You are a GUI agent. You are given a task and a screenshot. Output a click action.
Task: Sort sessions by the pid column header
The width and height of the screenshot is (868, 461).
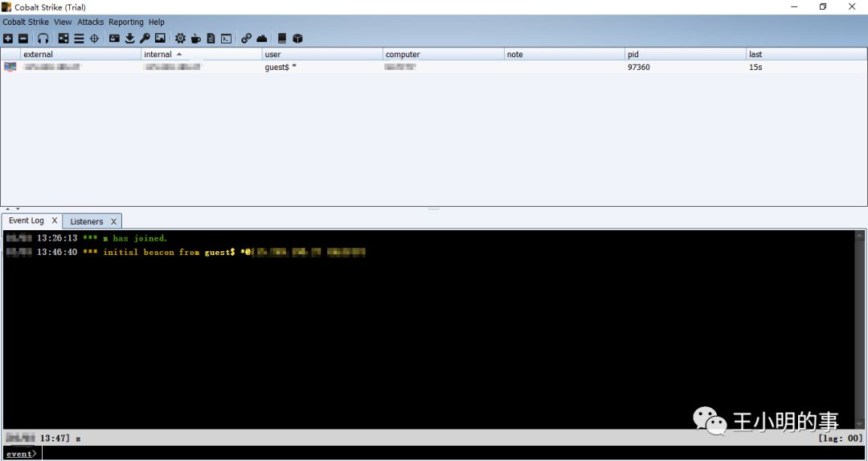pyautogui.click(x=686, y=54)
